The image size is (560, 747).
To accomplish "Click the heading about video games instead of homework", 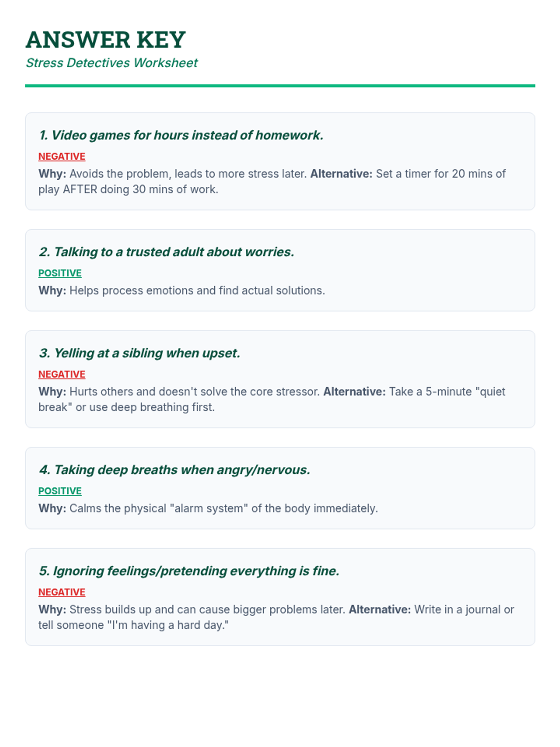I will (181, 135).
